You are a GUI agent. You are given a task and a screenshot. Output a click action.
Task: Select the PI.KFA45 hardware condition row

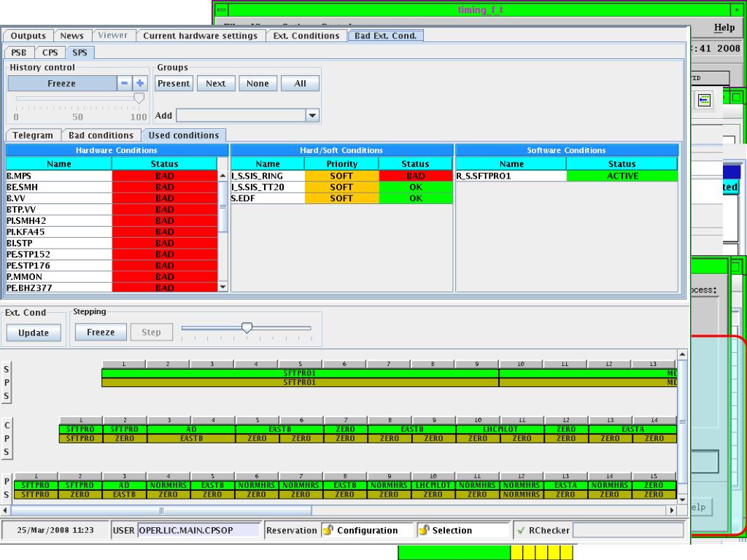click(112, 232)
